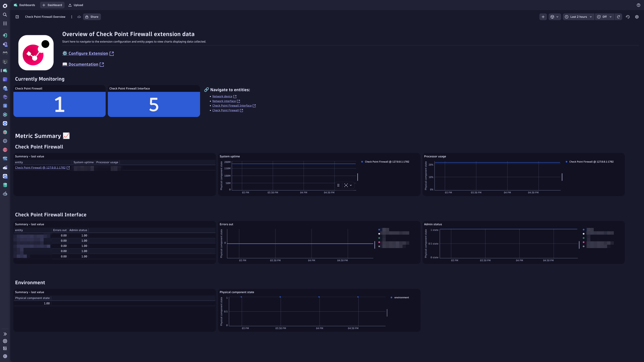The height and width of the screenshot is (362, 644).
Task: Click the cloud sync status icon
Action: (x=79, y=17)
